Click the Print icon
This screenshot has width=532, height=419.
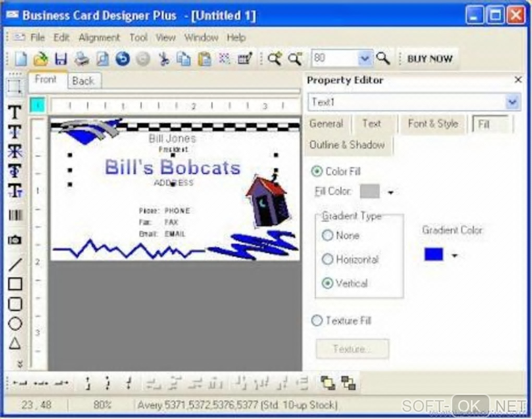coord(82,59)
